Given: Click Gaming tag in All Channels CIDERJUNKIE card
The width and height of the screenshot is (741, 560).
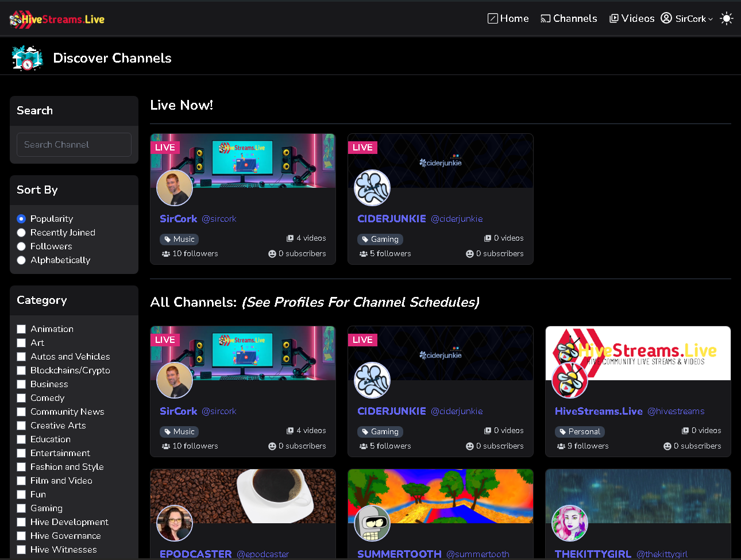Looking at the screenshot, I should (x=380, y=431).
